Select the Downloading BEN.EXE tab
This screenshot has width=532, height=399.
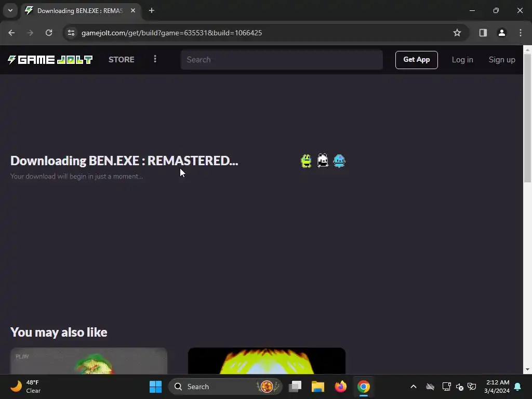79,11
